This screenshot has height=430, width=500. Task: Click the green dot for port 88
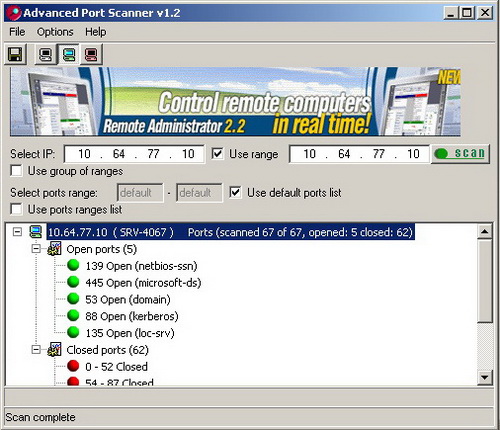[73, 315]
